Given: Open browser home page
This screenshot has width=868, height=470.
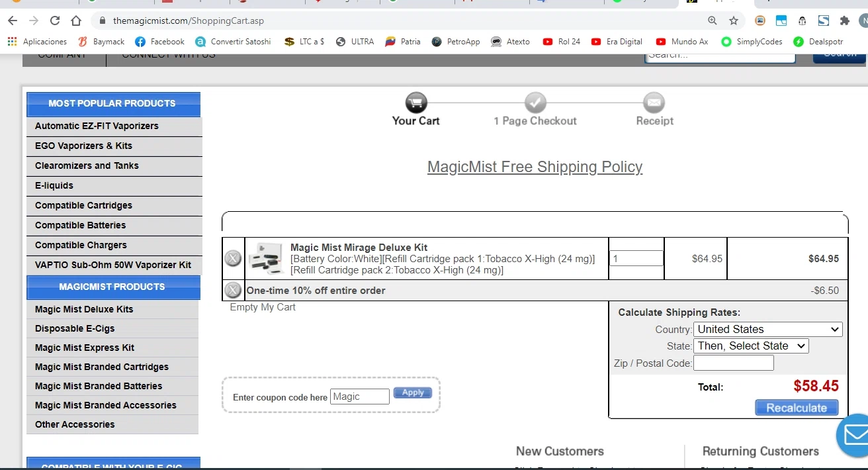Looking at the screenshot, I should point(76,21).
